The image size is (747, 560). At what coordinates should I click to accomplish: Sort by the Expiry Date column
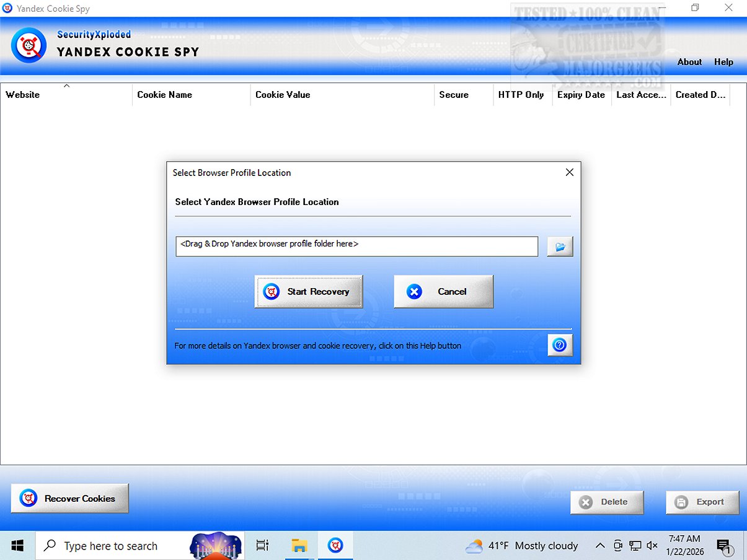[581, 95]
